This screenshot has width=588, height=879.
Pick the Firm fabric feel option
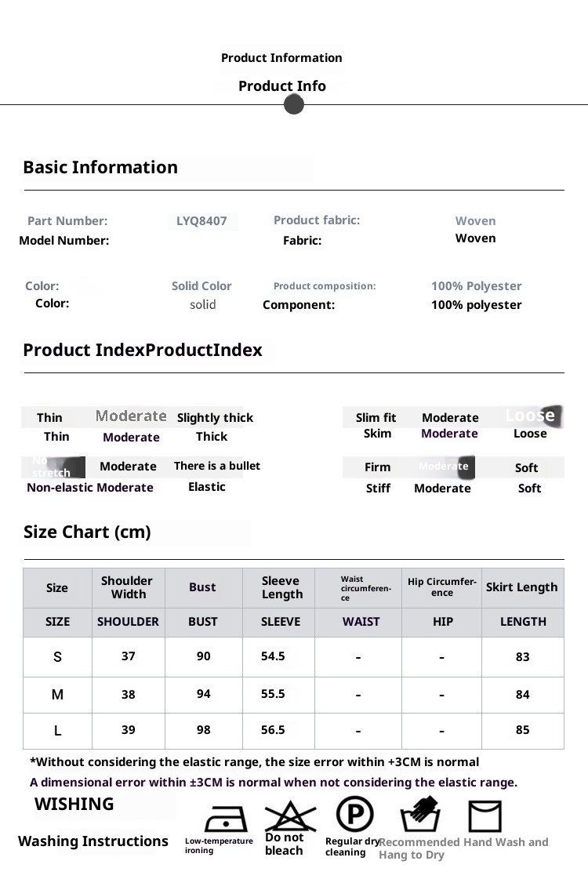[x=377, y=467]
